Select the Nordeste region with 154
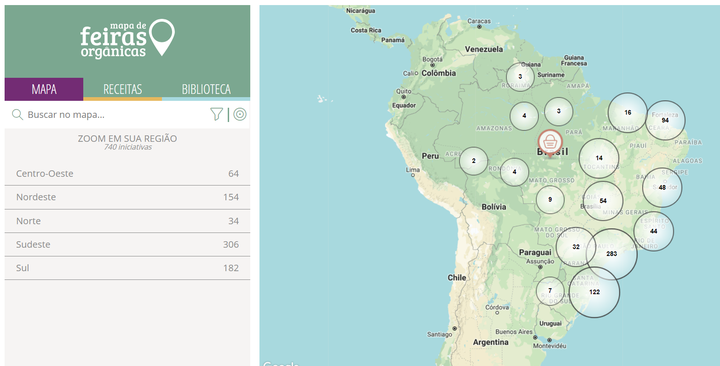The width and height of the screenshot is (720, 366). pos(127,197)
